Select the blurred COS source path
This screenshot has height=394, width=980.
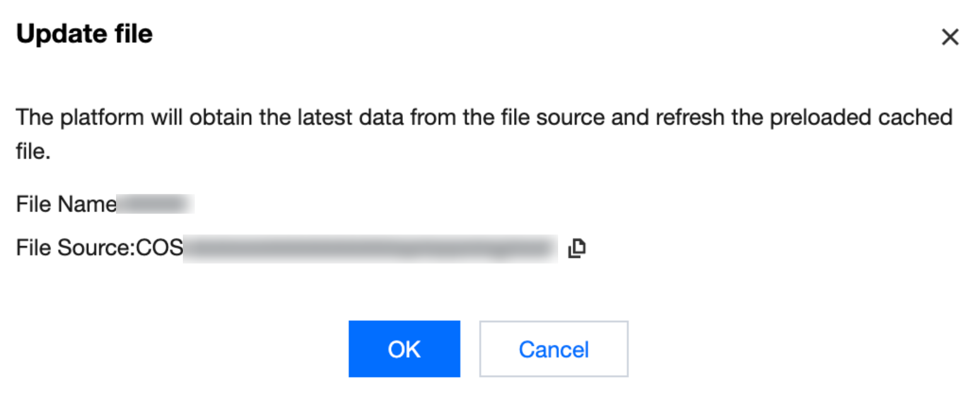370,248
